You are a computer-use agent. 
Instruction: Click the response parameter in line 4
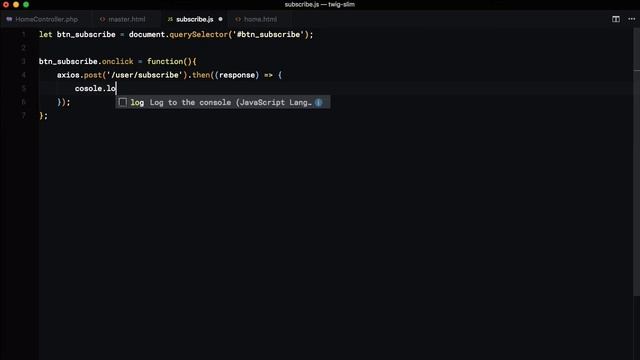(237, 75)
